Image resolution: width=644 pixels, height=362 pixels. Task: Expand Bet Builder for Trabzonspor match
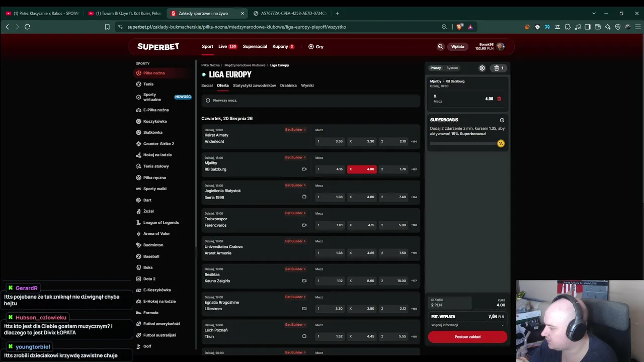[x=295, y=213]
